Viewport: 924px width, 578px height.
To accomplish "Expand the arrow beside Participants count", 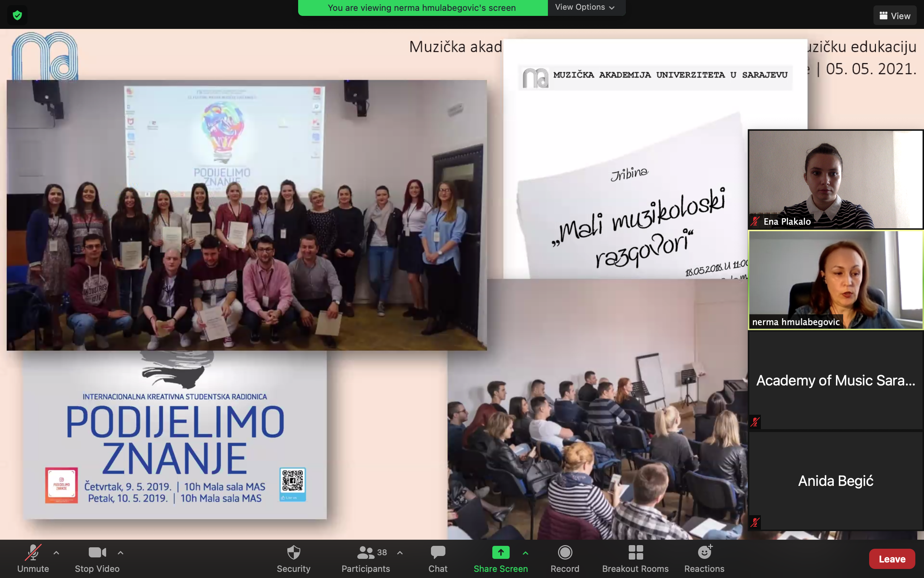I will tap(400, 552).
